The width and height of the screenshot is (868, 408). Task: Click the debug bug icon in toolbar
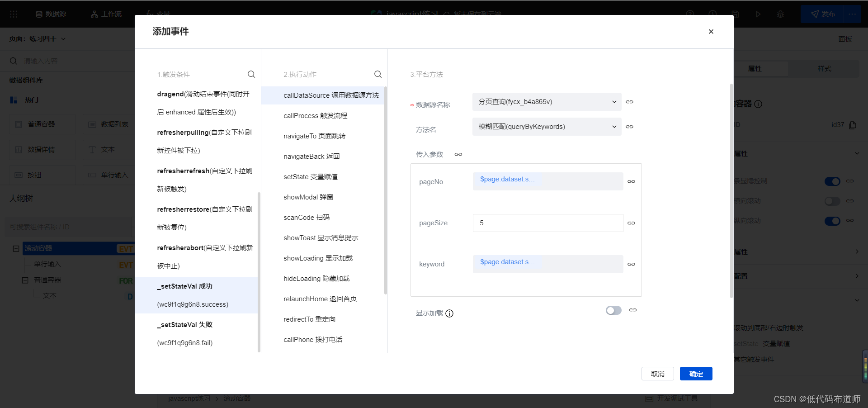pyautogui.click(x=780, y=14)
